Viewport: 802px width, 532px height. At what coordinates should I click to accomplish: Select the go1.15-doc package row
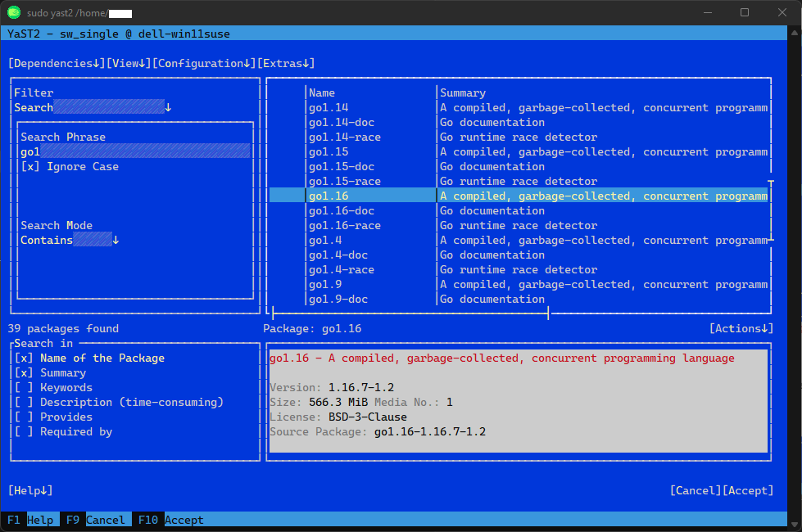[519, 167]
